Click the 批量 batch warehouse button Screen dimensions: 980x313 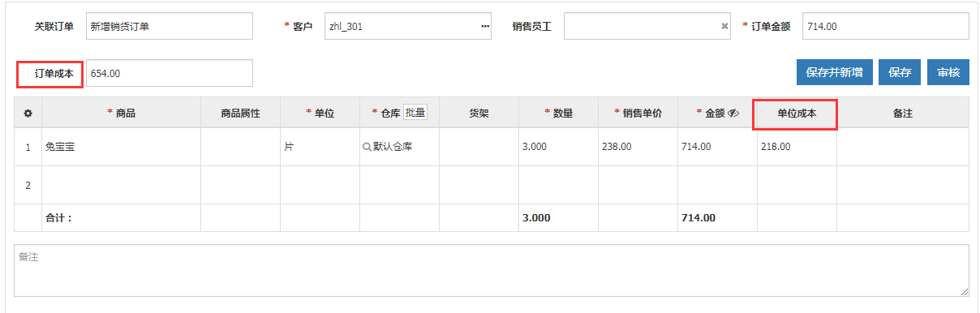[x=415, y=113]
